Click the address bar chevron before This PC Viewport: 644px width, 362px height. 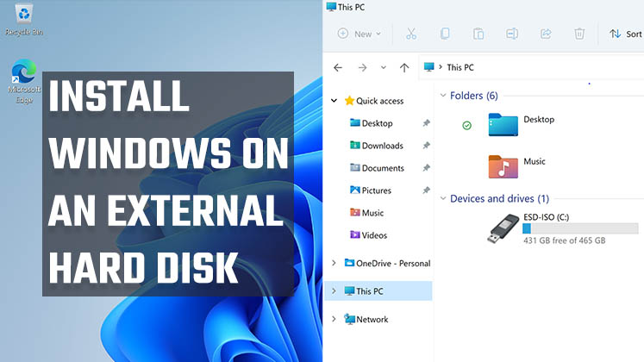tap(441, 67)
